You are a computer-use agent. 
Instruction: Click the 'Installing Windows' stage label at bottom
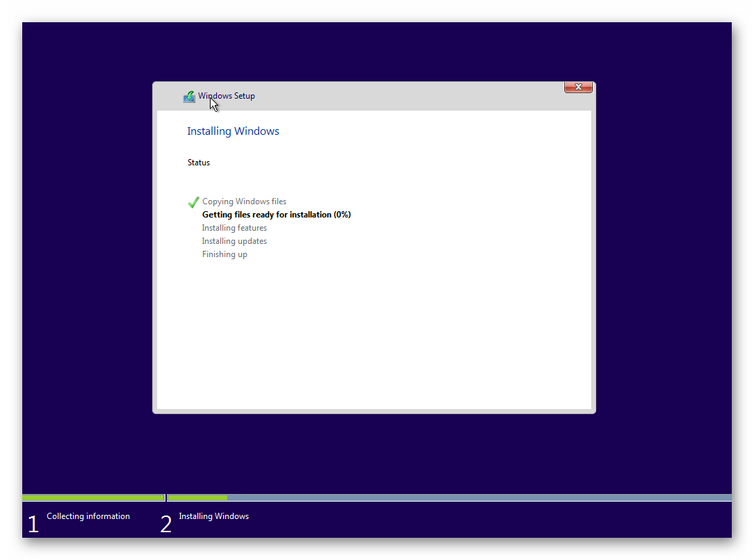click(214, 516)
